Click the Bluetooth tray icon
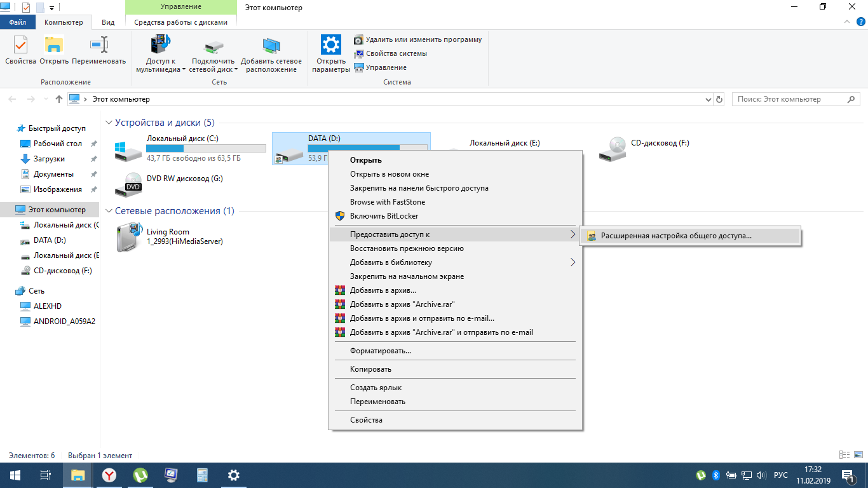Screen dimensions: 868x488 coord(715,475)
